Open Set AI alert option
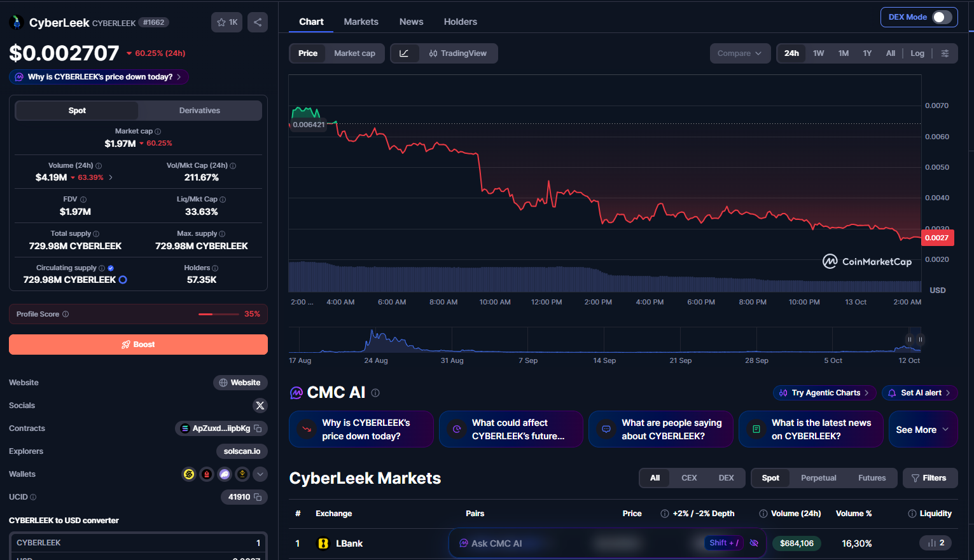Image resolution: width=974 pixels, height=560 pixels. (x=919, y=393)
